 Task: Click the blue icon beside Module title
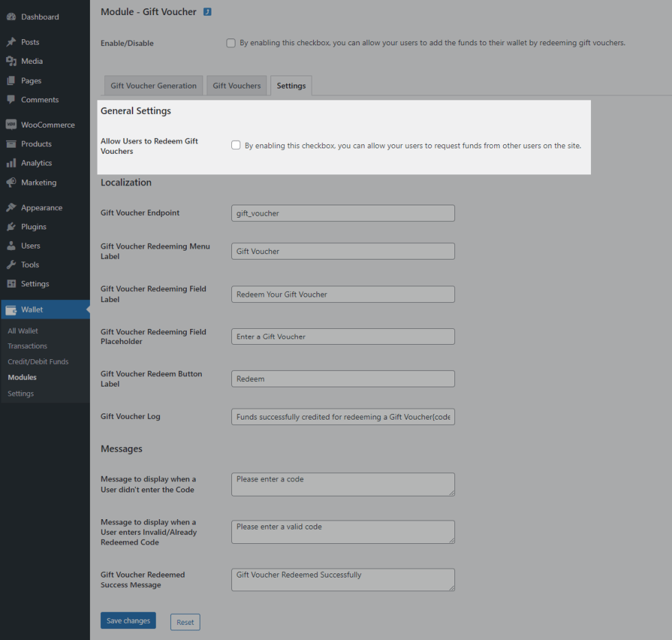[x=207, y=12]
